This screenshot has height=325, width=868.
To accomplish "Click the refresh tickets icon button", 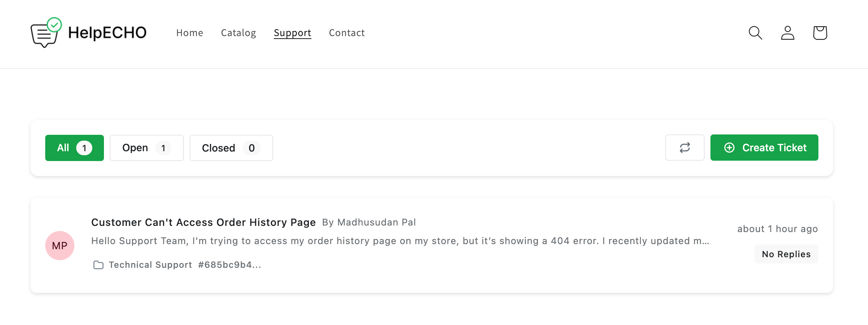I will (685, 148).
